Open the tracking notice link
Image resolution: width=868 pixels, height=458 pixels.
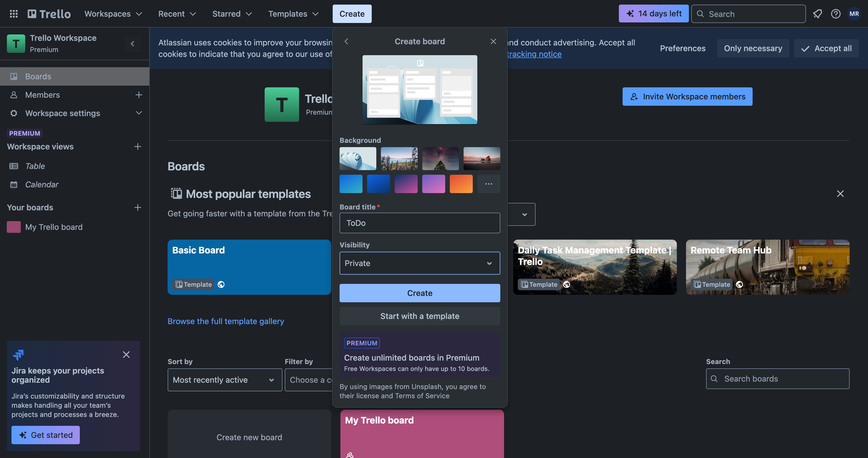point(534,54)
